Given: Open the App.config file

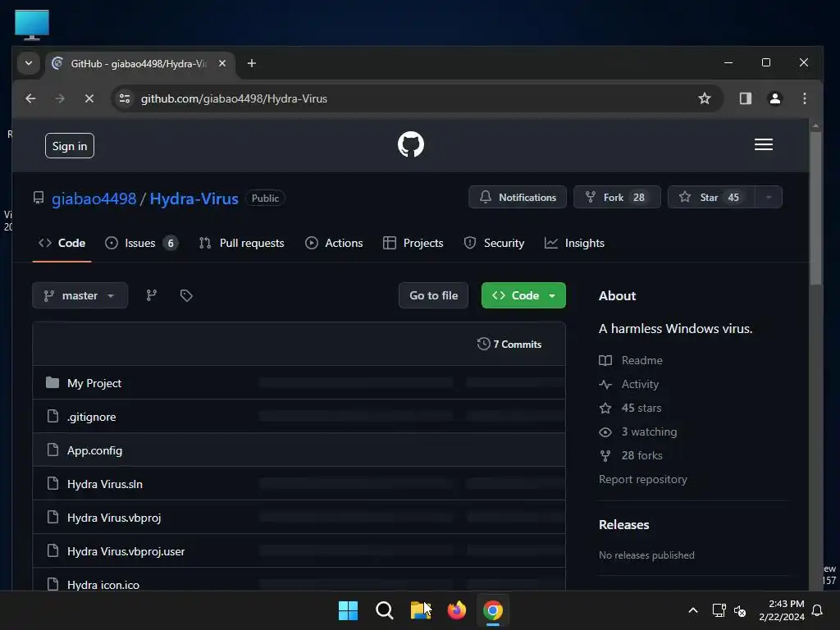Looking at the screenshot, I should (95, 450).
